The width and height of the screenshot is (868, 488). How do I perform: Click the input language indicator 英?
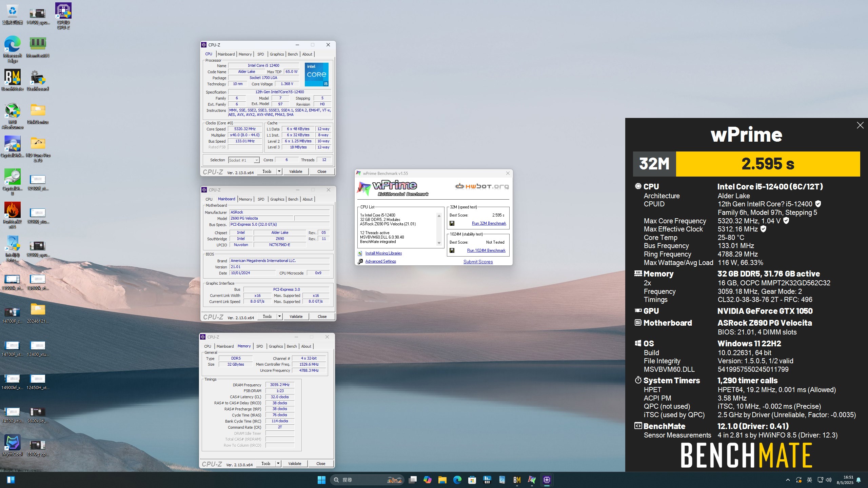coord(809,480)
